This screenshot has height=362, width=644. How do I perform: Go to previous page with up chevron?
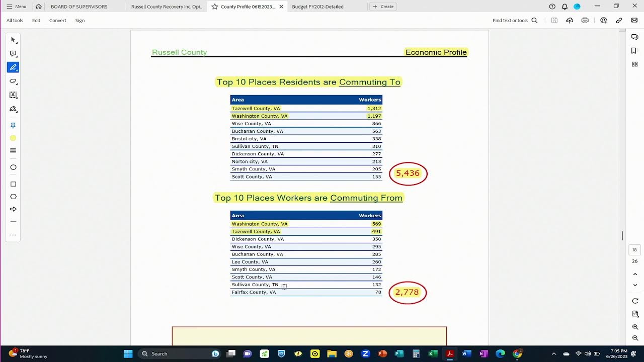635,274
